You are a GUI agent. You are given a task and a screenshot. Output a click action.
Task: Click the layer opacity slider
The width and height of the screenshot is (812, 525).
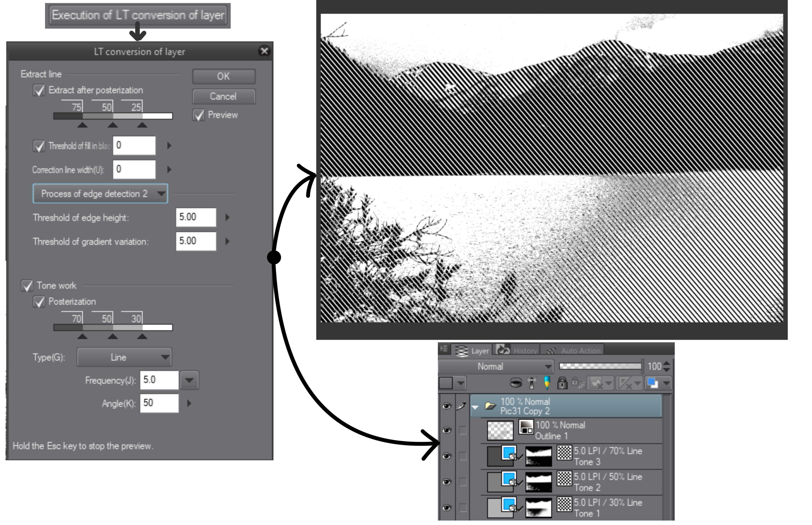[x=600, y=366]
